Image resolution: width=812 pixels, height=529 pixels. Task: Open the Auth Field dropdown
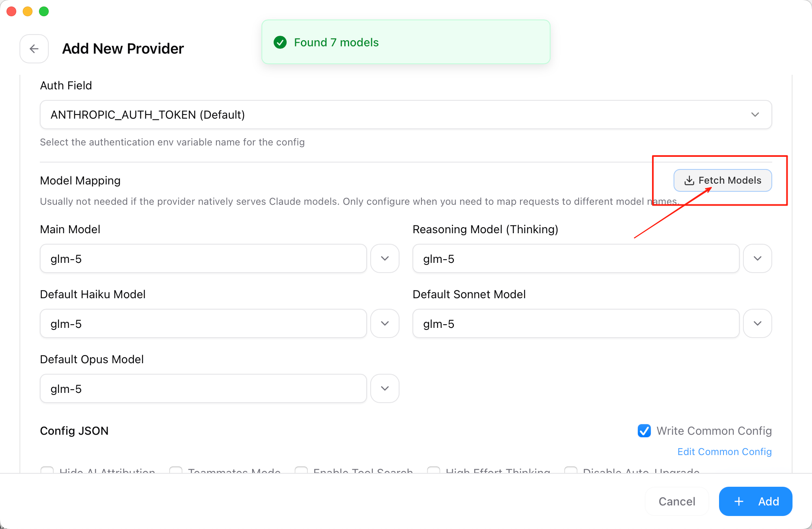click(406, 115)
